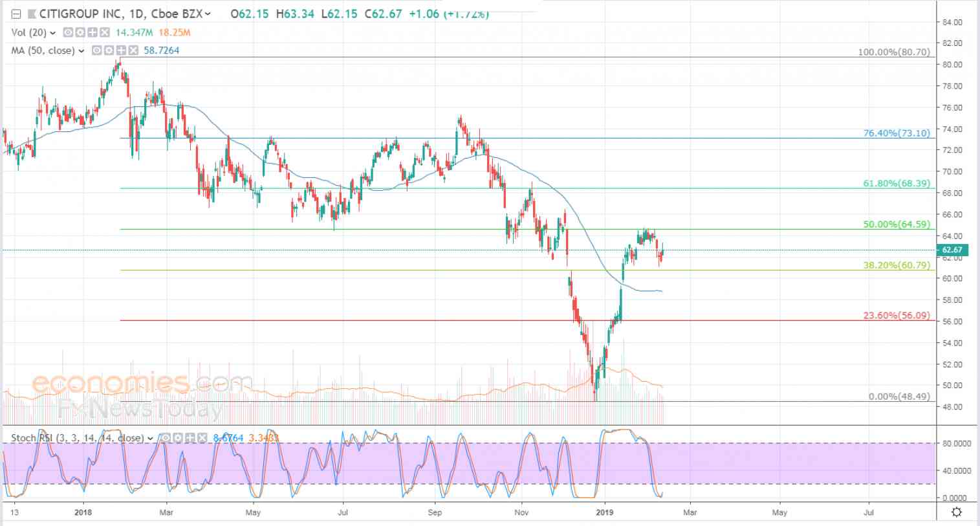
Task: Click the 2019 label on the time axis
Action: [605, 512]
